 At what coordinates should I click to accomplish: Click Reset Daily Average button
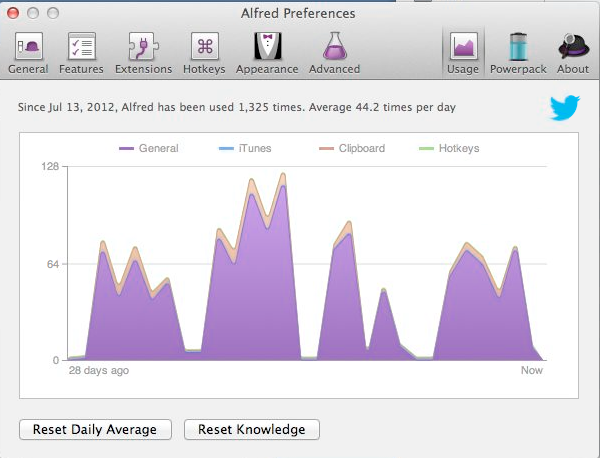coord(95,429)
